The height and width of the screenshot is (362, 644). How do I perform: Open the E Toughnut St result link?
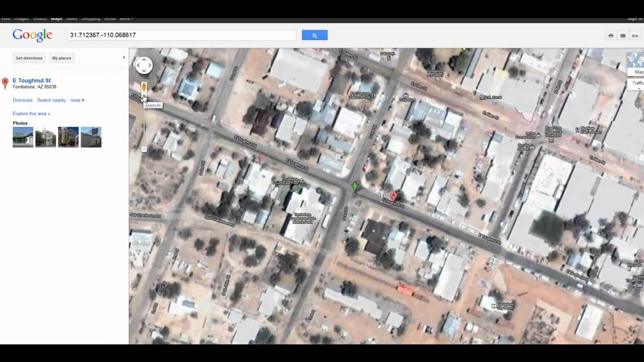click(32, 80)
